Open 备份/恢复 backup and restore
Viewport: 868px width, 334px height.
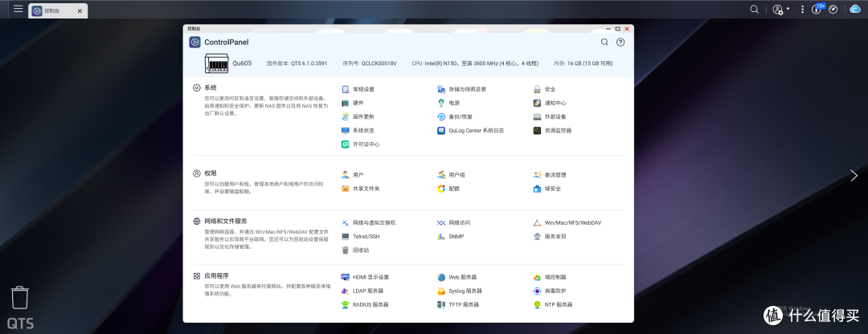(454, 116)
